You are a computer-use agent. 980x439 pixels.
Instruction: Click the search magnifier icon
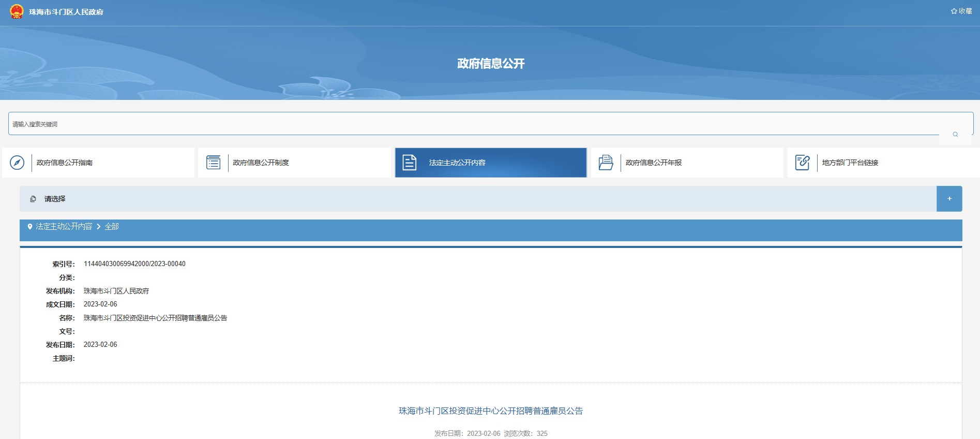955,135
